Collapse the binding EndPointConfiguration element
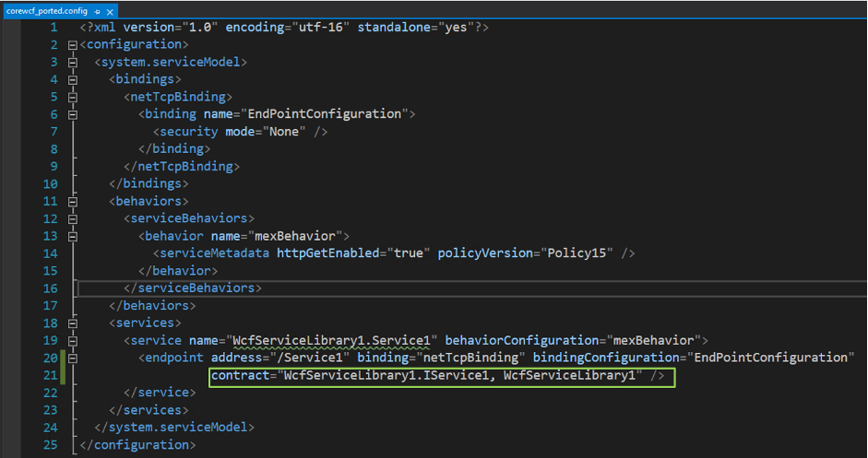The width and height of the screenshot is (868, 458). click(x=73, y=114)
